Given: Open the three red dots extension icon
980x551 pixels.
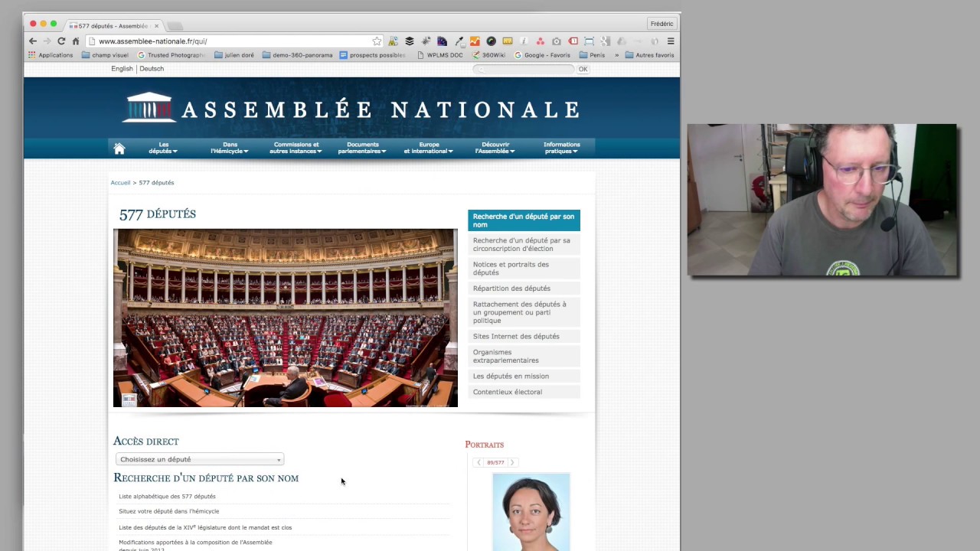Looking at the screenshot, I should [540, 41].
